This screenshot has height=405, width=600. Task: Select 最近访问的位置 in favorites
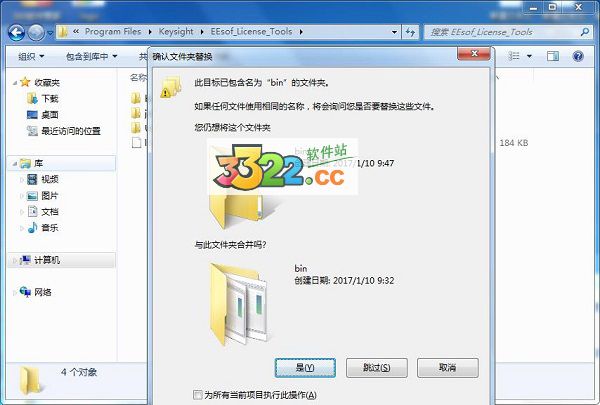[71, 131]
